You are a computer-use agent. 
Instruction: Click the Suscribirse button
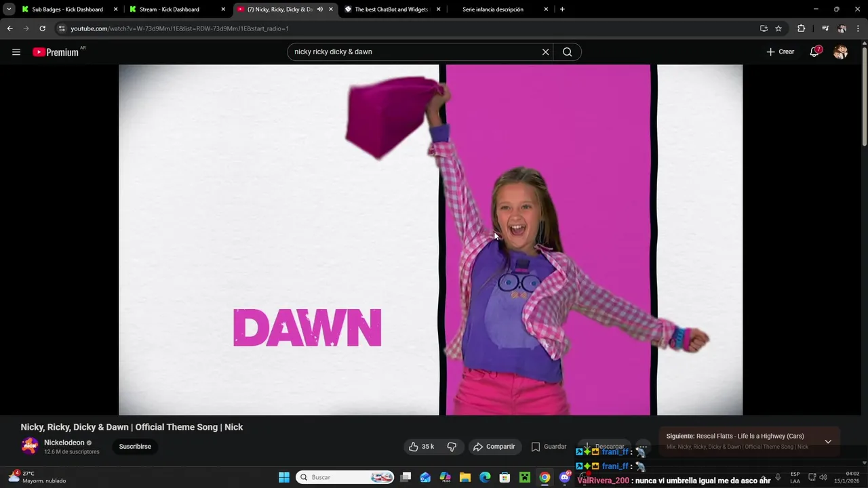(x=135, y=447)
